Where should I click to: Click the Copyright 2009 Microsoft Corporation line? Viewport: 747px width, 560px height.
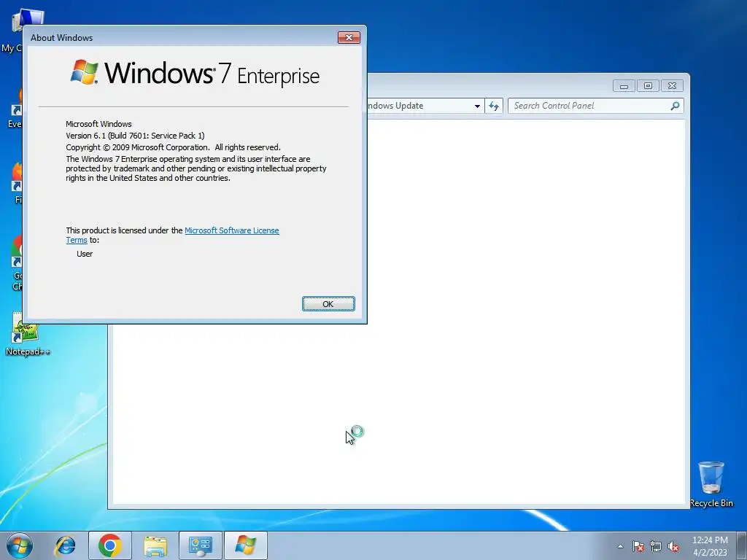click(173, 147)
